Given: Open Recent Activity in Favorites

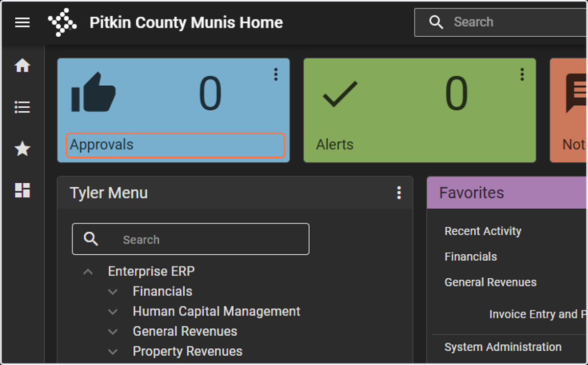Looking at the screenshot, I should pos(483,231).
